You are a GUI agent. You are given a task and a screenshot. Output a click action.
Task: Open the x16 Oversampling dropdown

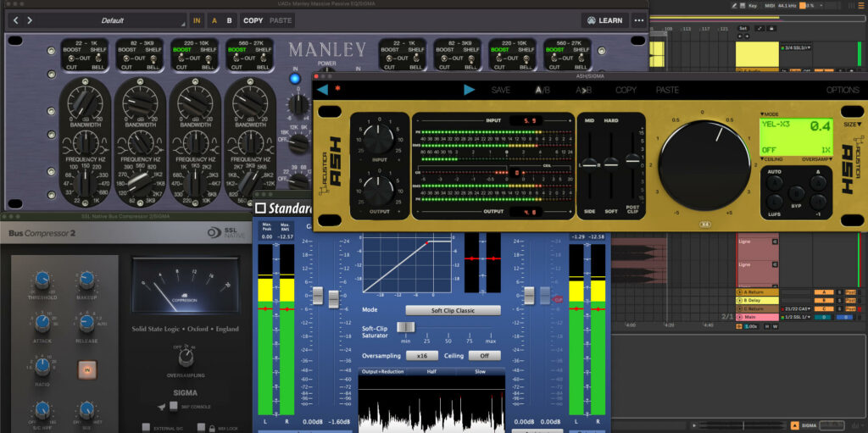(x=422, y=356)
